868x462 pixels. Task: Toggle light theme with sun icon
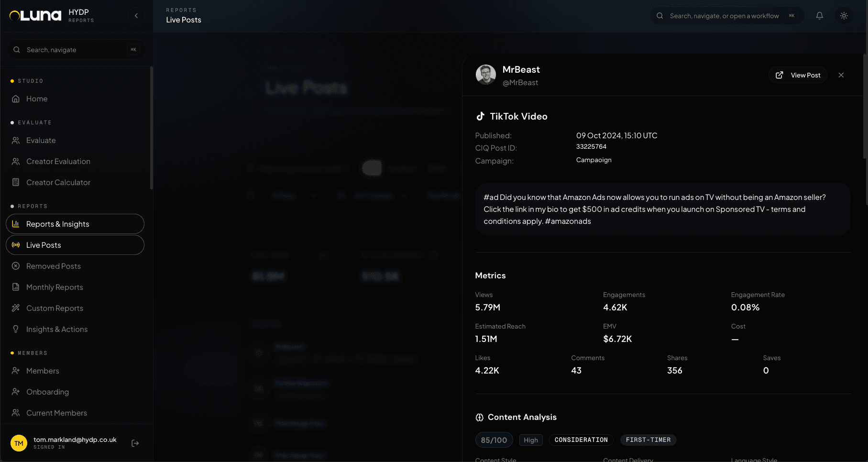844,16
